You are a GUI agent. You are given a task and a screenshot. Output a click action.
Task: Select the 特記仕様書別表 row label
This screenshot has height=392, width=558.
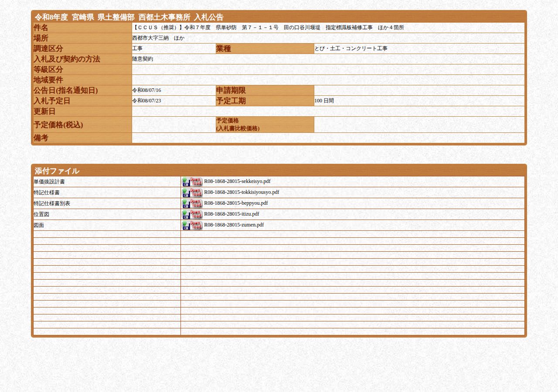[52, 203]
